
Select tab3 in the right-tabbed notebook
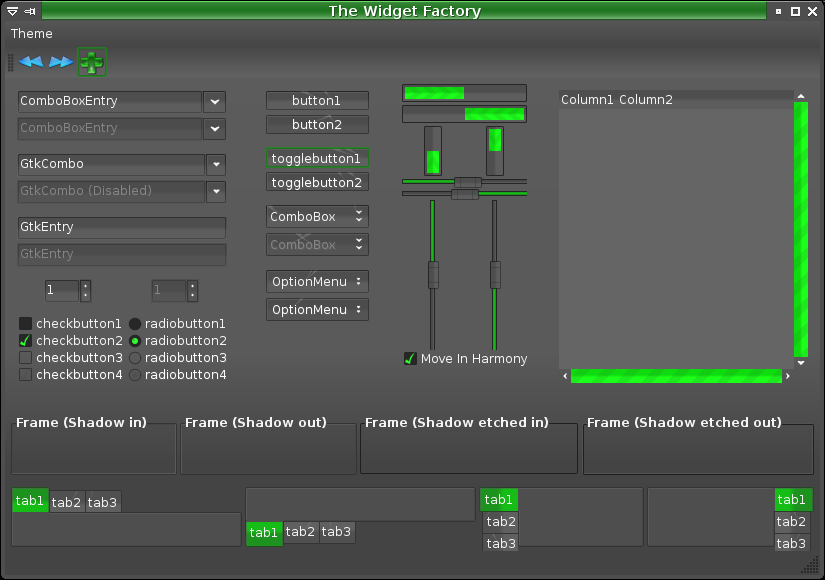click(x=791, y=543)
